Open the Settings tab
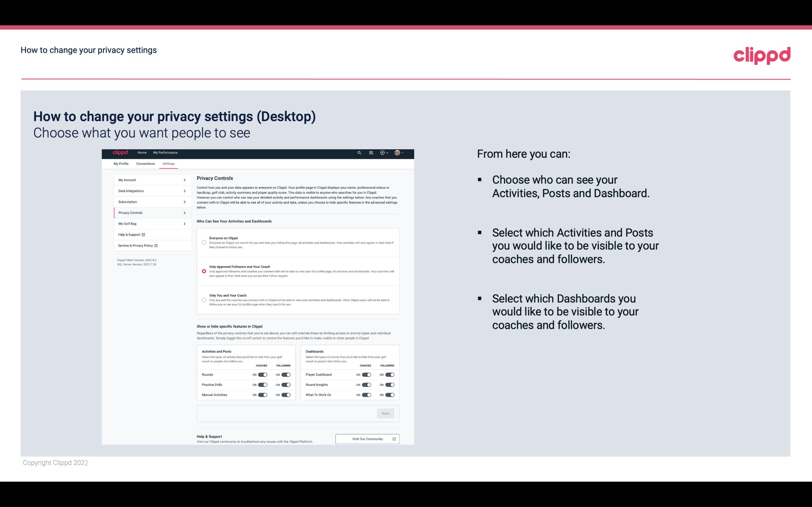The image size is (812, 507). (x=169, y=163)
